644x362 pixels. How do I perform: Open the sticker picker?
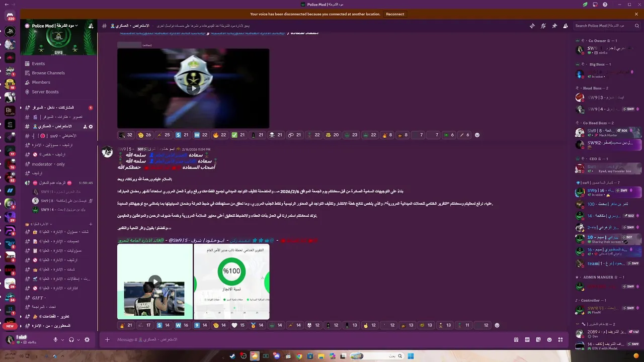click(x=538, y=340)
